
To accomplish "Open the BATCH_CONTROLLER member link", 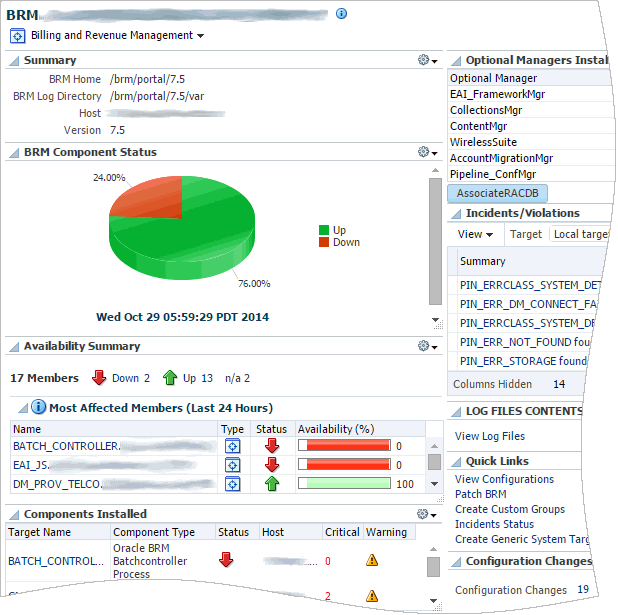I will pyautogui.click(x=66, y=446).
